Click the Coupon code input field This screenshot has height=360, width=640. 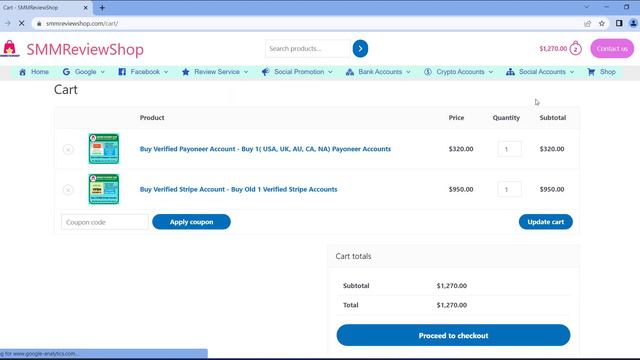coord(104,222)
